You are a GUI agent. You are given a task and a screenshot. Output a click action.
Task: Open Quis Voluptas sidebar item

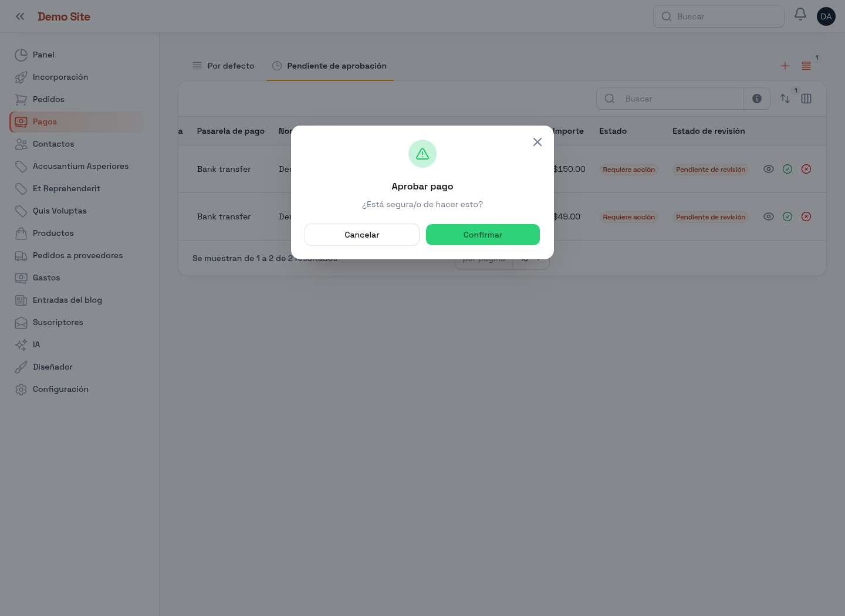[x=76, y=211]
